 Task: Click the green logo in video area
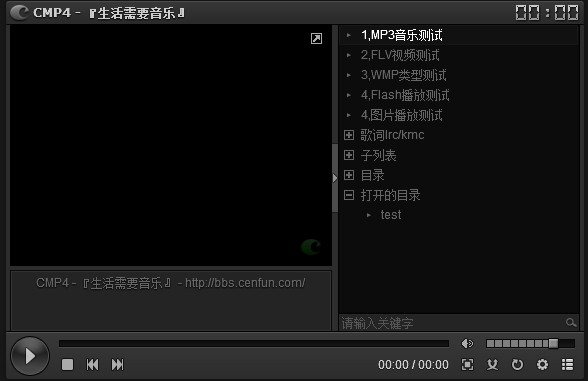[x=311, y=247]
